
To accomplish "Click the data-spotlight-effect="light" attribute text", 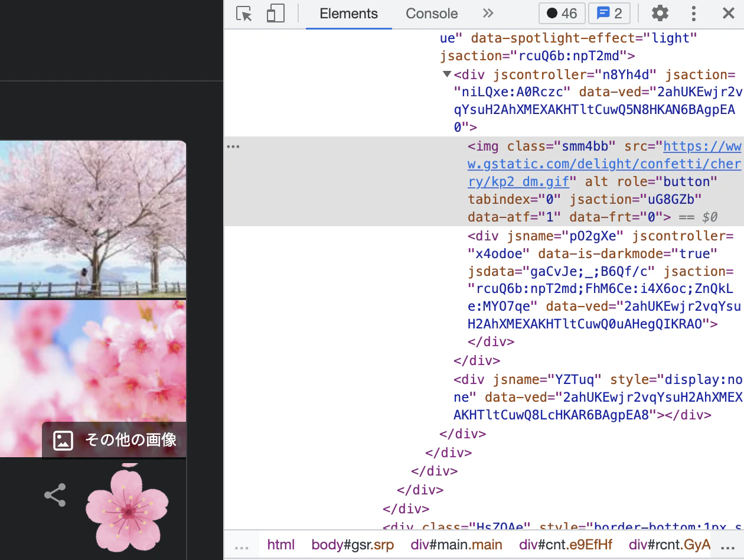I will tap(584, 38).
